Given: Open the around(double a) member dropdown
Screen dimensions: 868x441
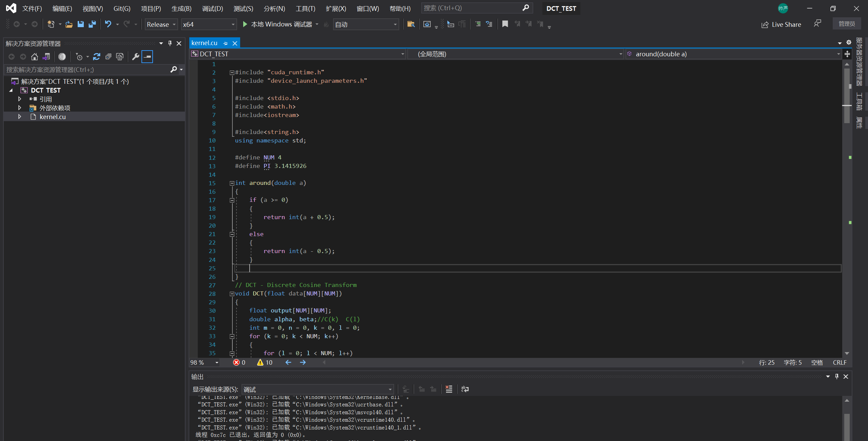Looking at the screenshot, I should [x=733, y=54].
